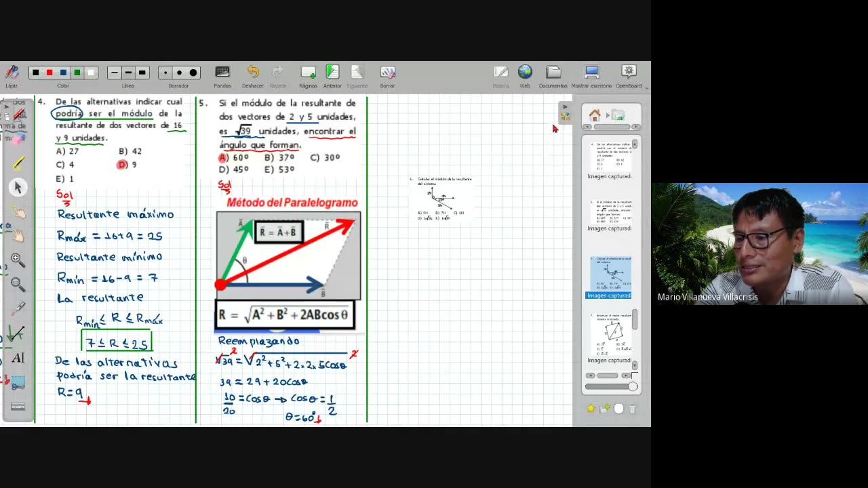Select the thinnest line width
The image size is (868, 488).
(114, 73)
